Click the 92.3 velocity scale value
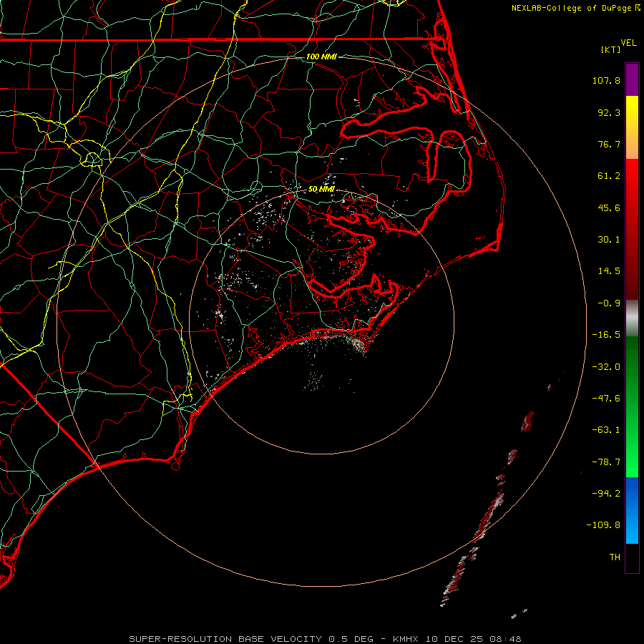Image resolution: width=644 pixels, height=644 pixels. click(609, 112)
